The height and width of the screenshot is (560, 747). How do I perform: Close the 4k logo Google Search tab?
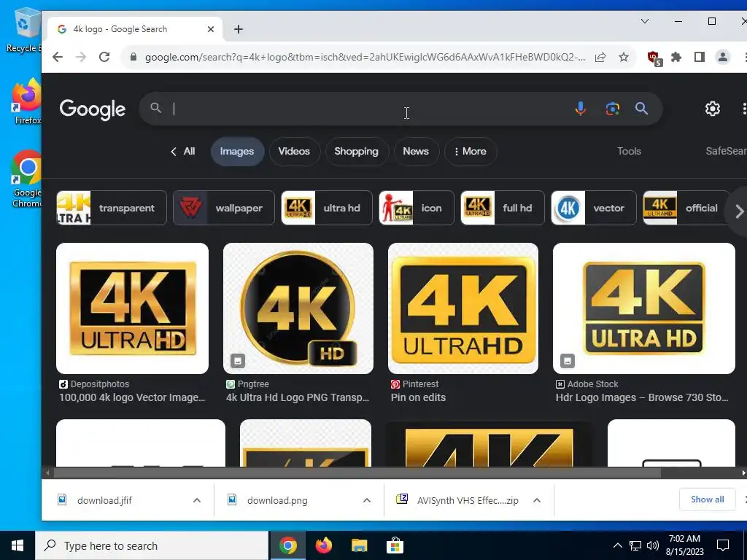(x=211, y=29)
